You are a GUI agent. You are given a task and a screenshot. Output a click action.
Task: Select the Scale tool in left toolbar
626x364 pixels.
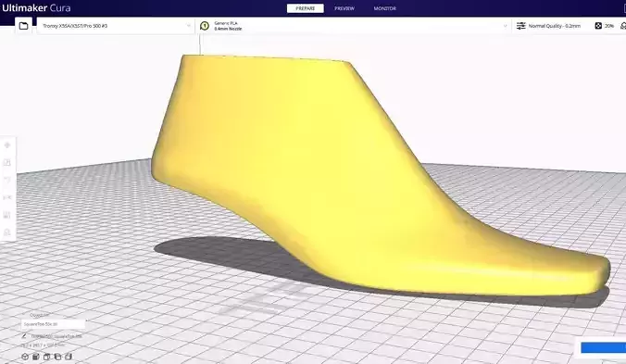[x=7, y=162]
